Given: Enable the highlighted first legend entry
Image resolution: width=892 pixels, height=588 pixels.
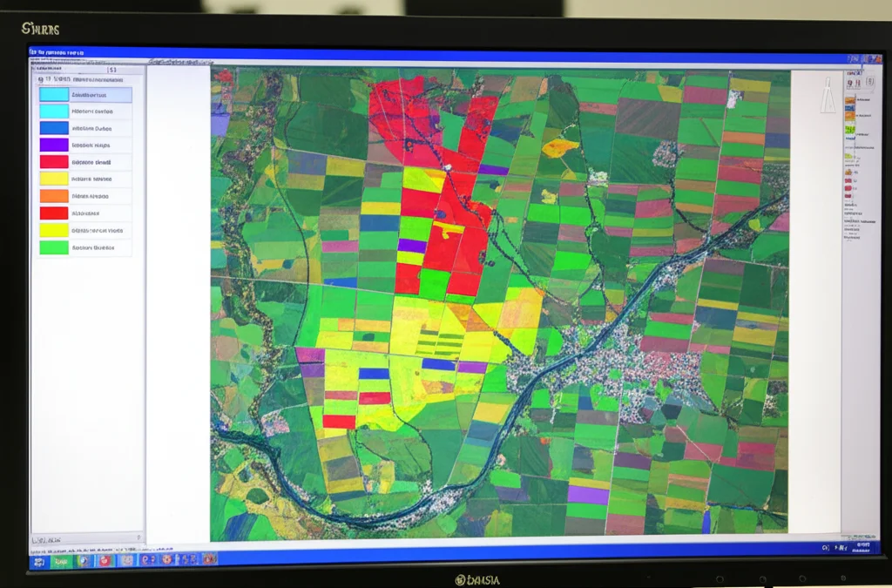Looking at the screenshot, I should click(54, 95).
